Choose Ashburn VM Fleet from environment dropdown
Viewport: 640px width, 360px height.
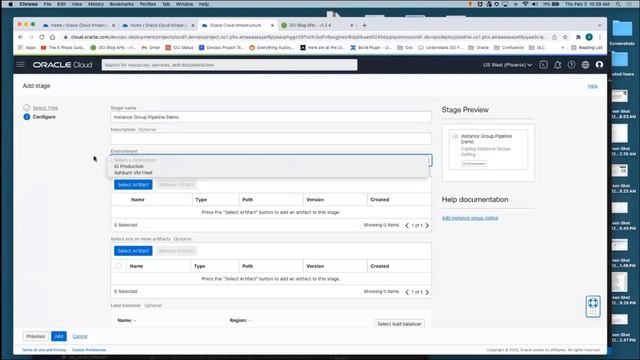[133, 173]
